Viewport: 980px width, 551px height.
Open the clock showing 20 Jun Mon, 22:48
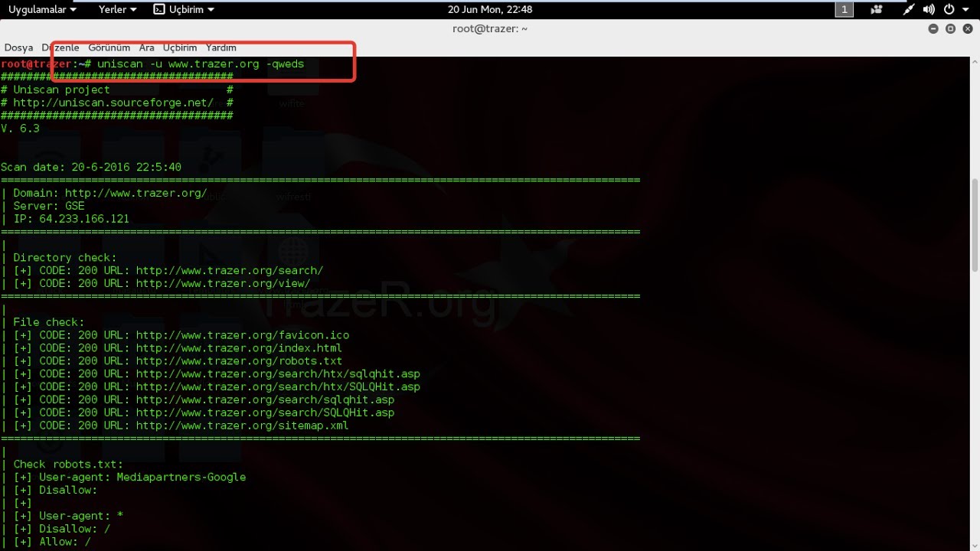click(490, 10)
